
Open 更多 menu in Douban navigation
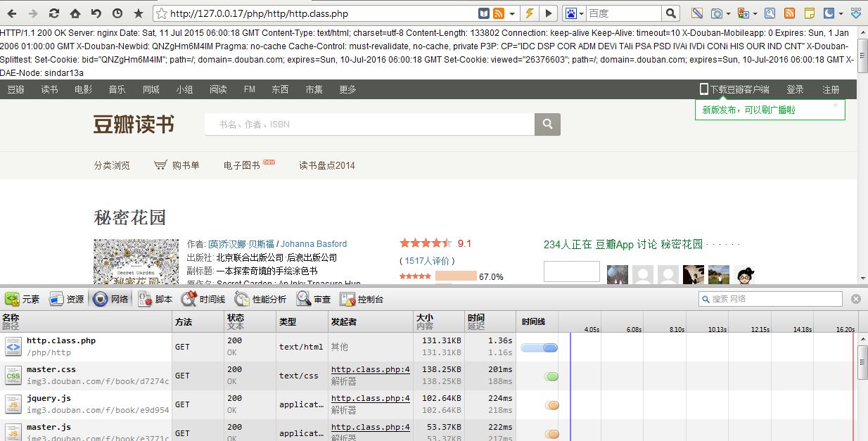click(347, 89)
